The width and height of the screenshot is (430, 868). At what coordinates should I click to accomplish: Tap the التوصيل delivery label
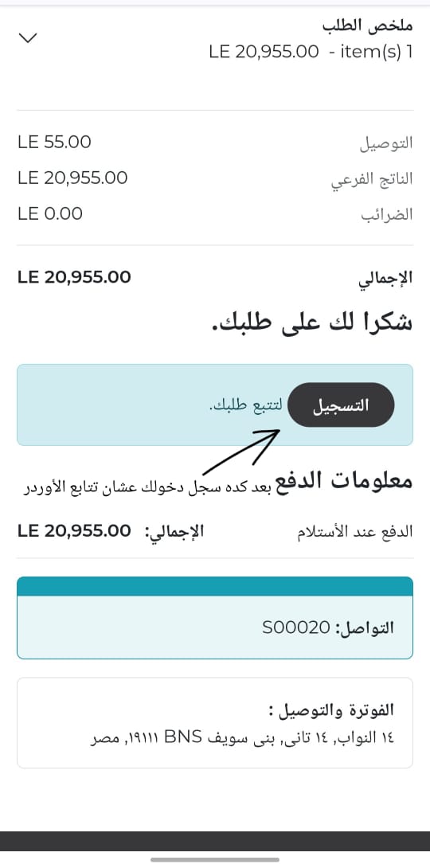click(x=387, y=143)
